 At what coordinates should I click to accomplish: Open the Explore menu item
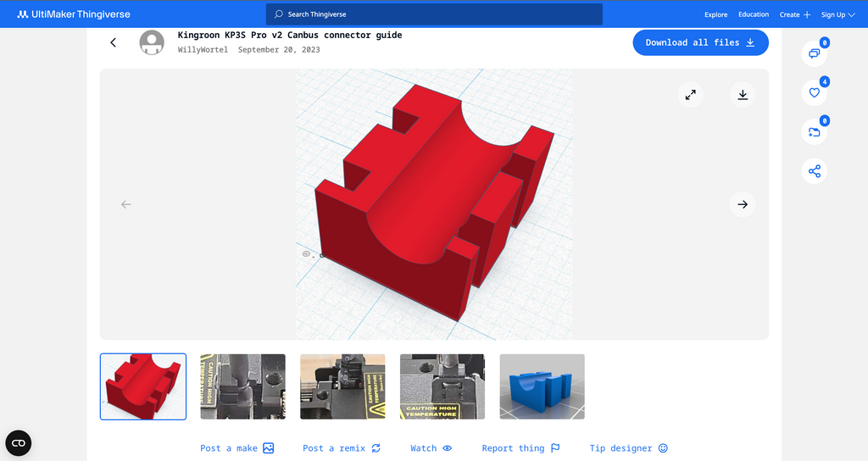pyautogui.click(x=716, y=14)
